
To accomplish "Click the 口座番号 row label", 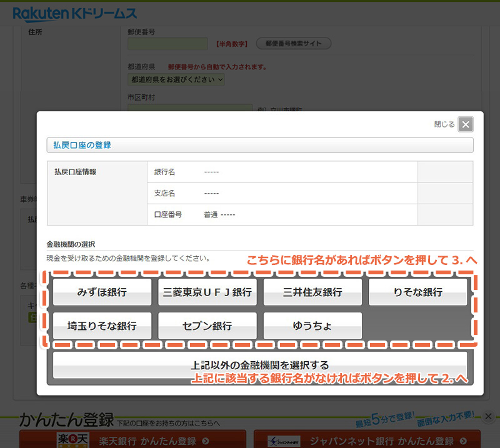I will point(168,214).
